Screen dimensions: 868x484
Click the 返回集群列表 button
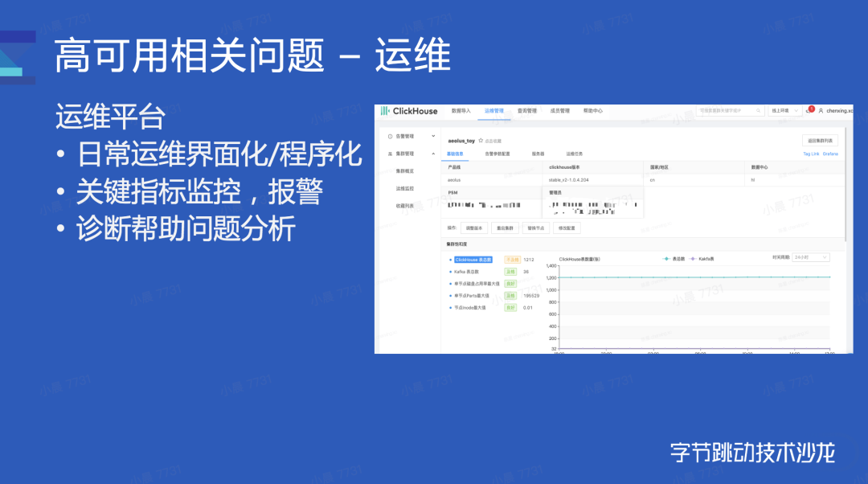pyautogui.click(x=820, y=141)
